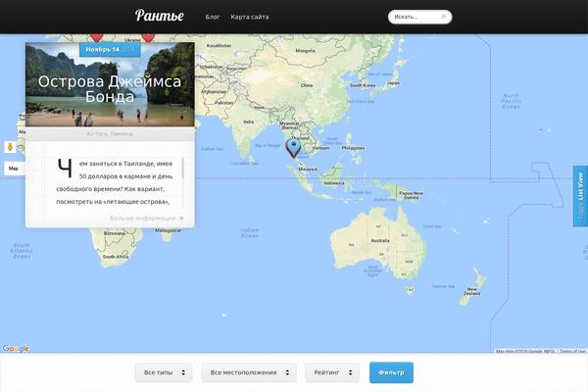Screen dimensions: 588x392
Task: Click the Рантье site logo
Action: (160, 16)
